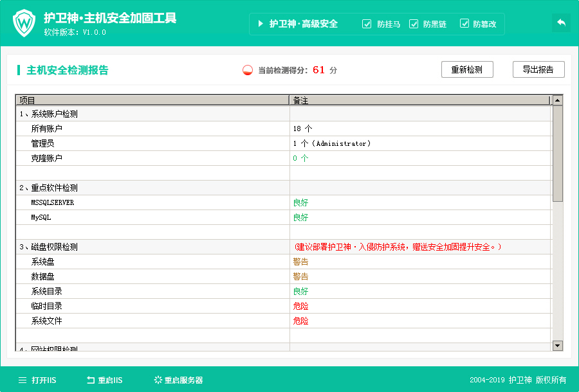
Task: Click the 警告 status for 系统盘
Action: pos(300,262)
